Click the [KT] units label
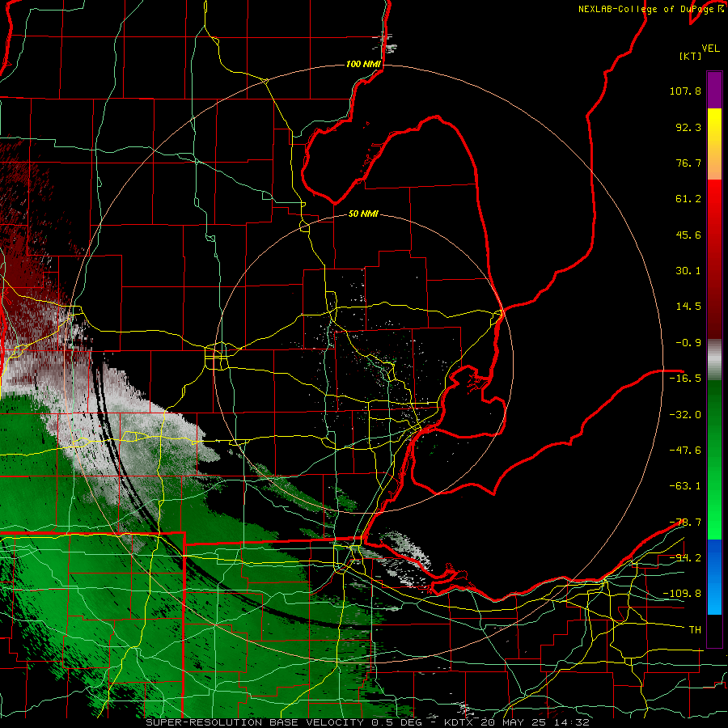Image resolution: width=728 pixels, height=728 pixels. (x=691, y=56)
